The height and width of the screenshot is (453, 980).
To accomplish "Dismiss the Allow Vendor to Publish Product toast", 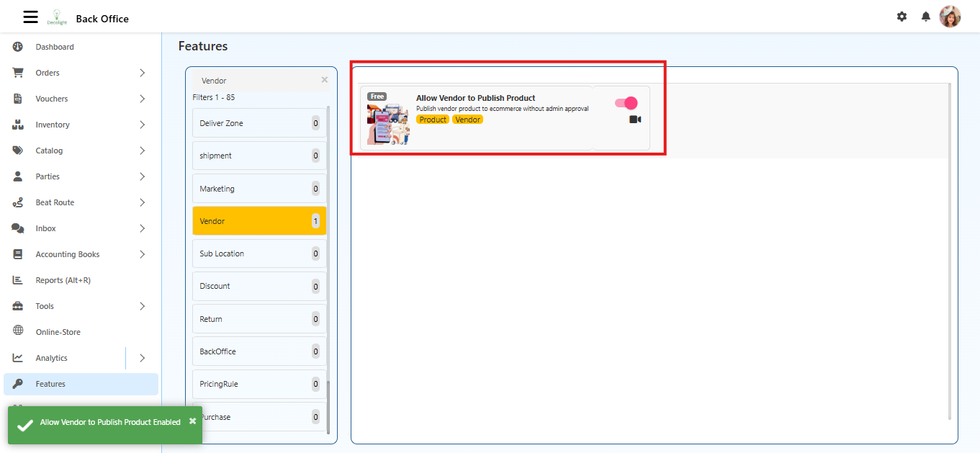I will 192,421.
